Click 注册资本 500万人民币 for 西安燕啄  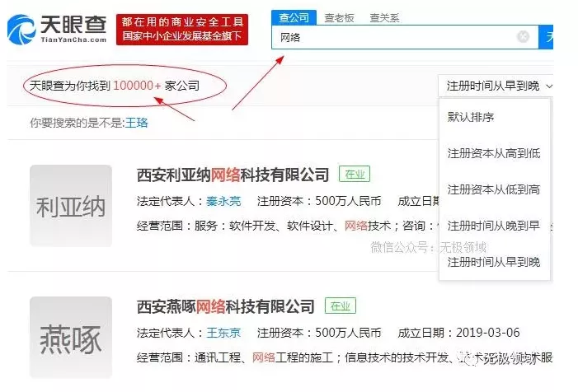tap(319, 333)
